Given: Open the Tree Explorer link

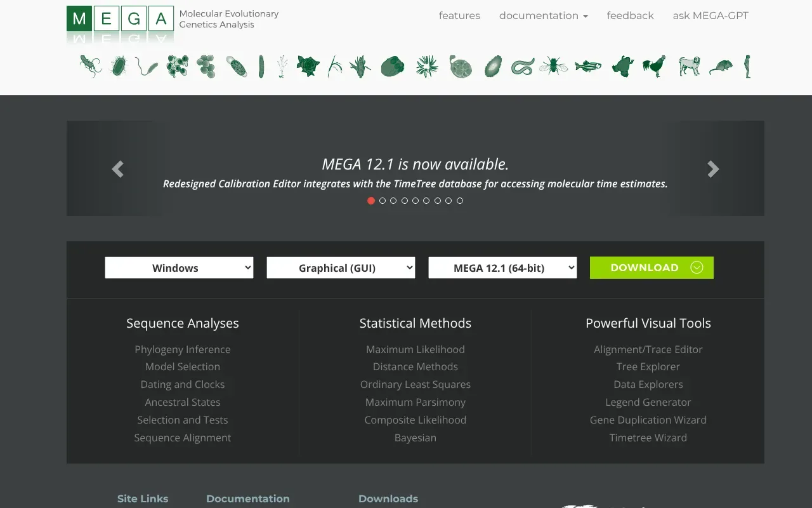Looking at the screenshot, I should point(648,366).
